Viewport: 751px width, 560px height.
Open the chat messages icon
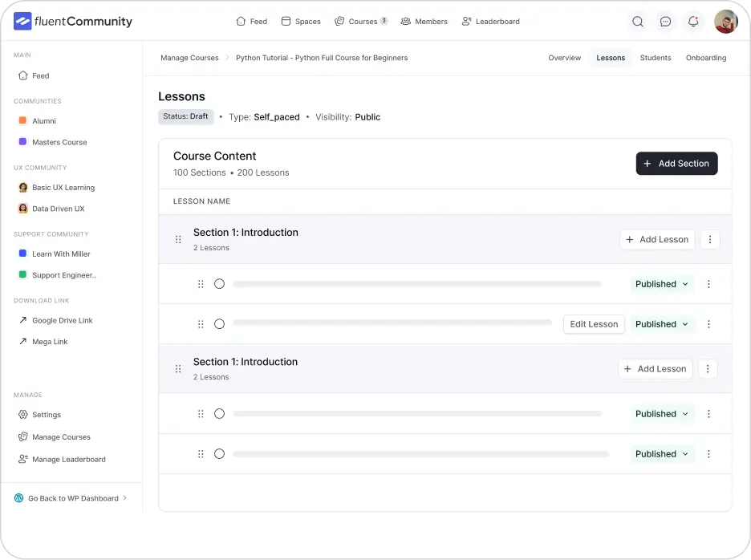click(x=666, y=22)
